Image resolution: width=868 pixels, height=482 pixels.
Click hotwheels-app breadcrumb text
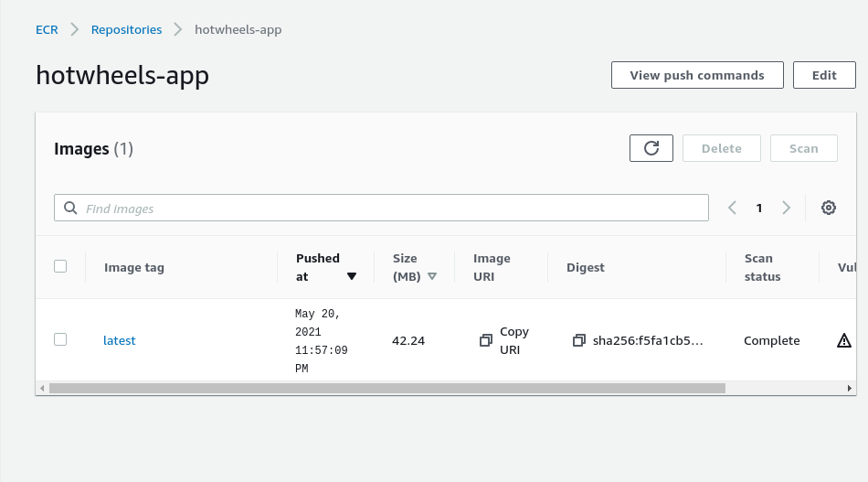[238, 30]
